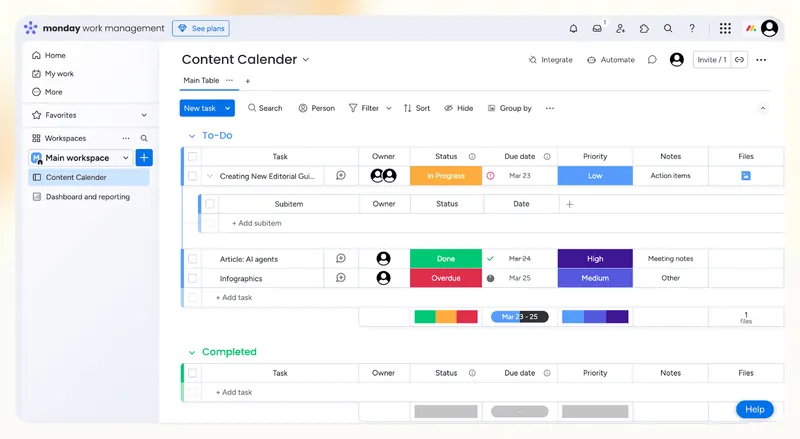Screen dimensions: 800x439
Task: Click the invite members icon in top bar
Action: 620,29
